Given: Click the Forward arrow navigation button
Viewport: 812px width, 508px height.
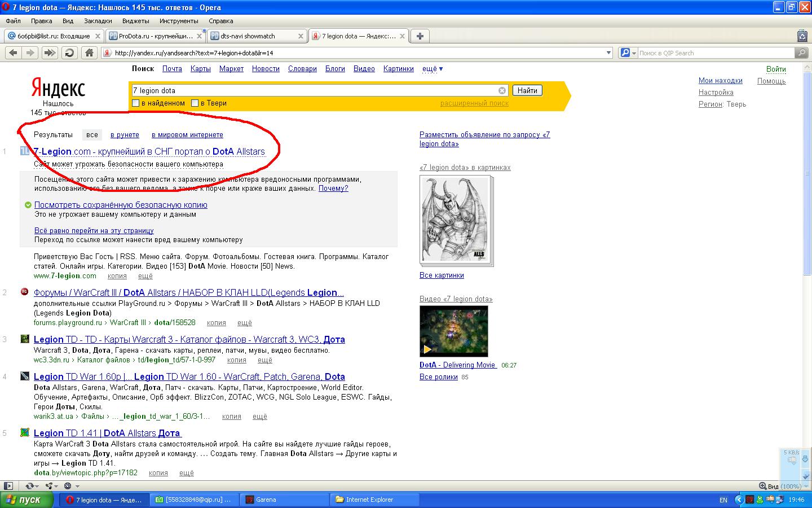Looking at the screenshot, I should point(30,52).
